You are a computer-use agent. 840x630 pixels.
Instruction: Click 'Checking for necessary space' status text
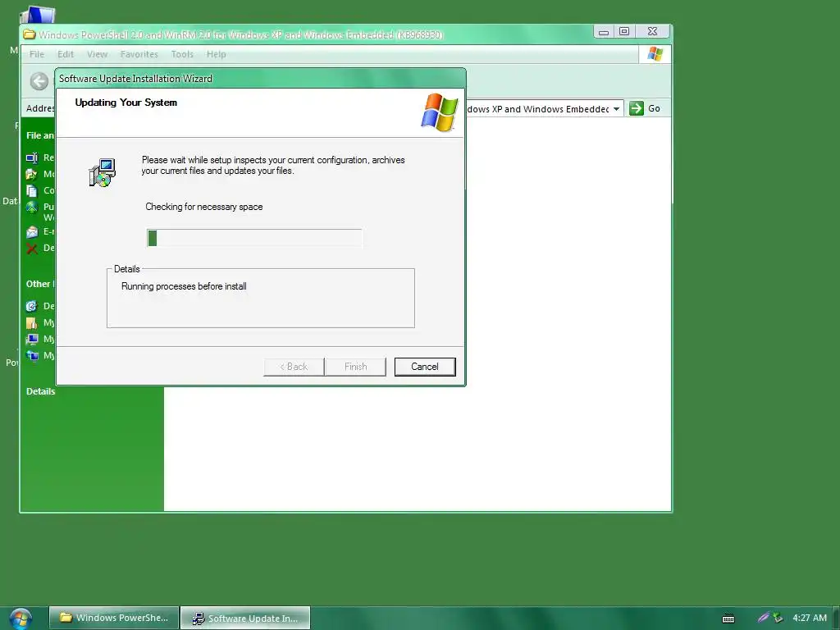pos(204,207)
